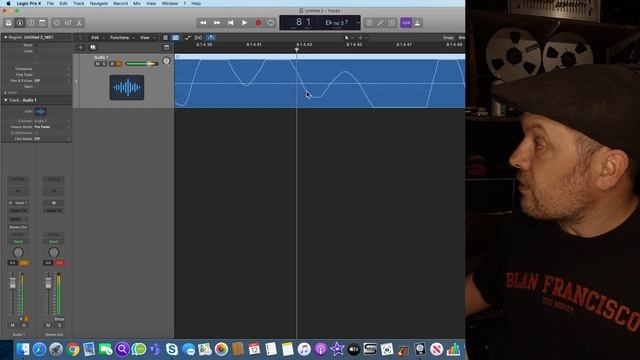This screenshot has height=360, width=640.
Task: Toggle the Inspector button in control bar
Action: 20,23
